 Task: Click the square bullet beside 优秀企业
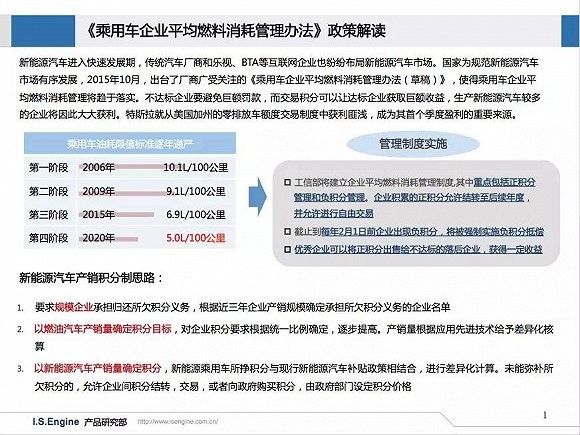pos(287,249)
